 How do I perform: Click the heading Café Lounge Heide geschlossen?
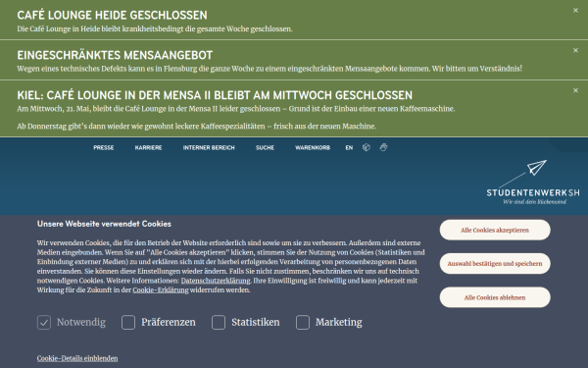pos(112,15)
